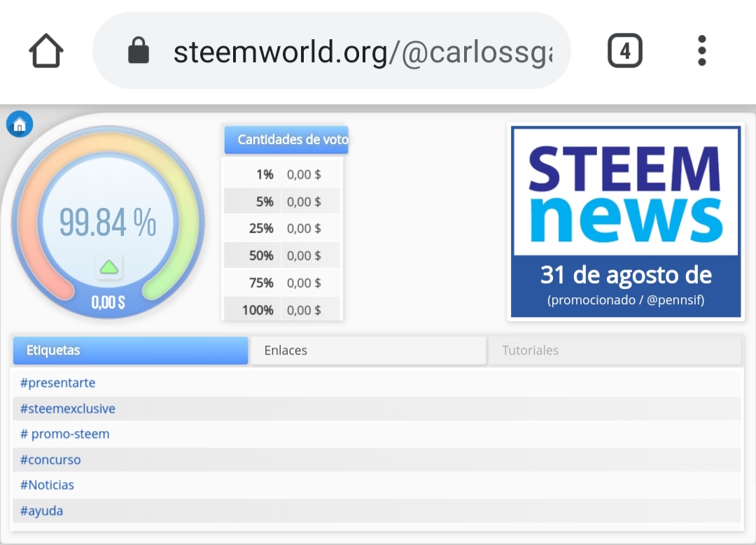The height and width of the screenshot is (545, 756).
Task: Open the #concurso tag link
Action: (50, 460)
